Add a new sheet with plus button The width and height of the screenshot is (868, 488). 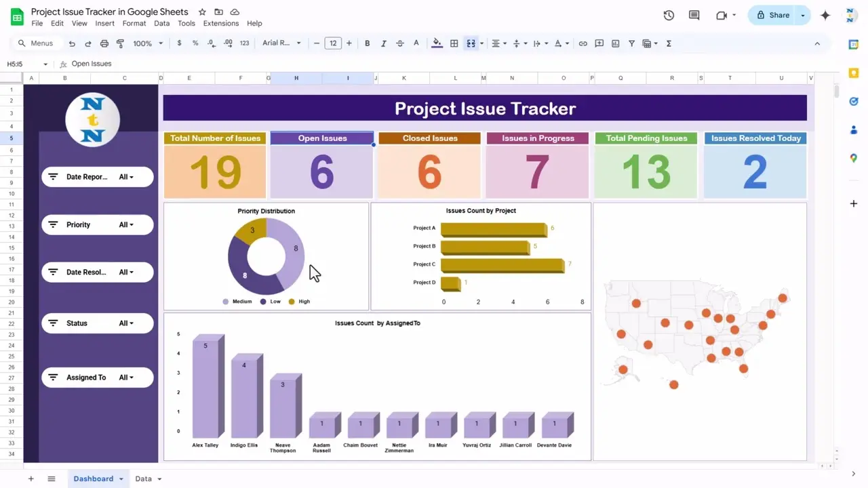[x=31, y=479]
